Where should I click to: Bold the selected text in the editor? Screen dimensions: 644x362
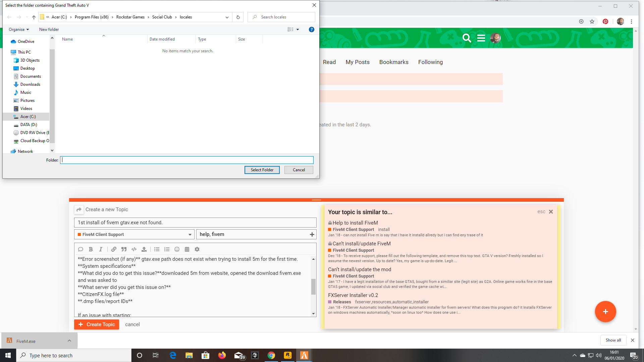91,249
